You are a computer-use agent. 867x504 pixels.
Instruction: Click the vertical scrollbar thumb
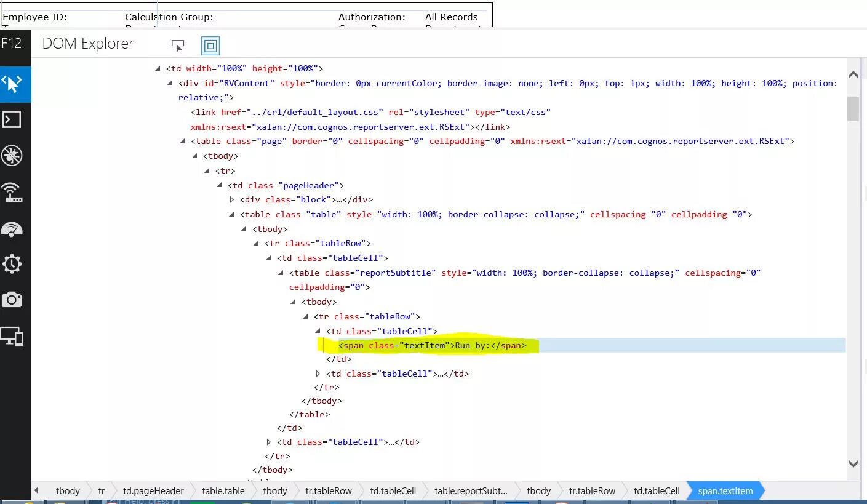pos(853,109)
